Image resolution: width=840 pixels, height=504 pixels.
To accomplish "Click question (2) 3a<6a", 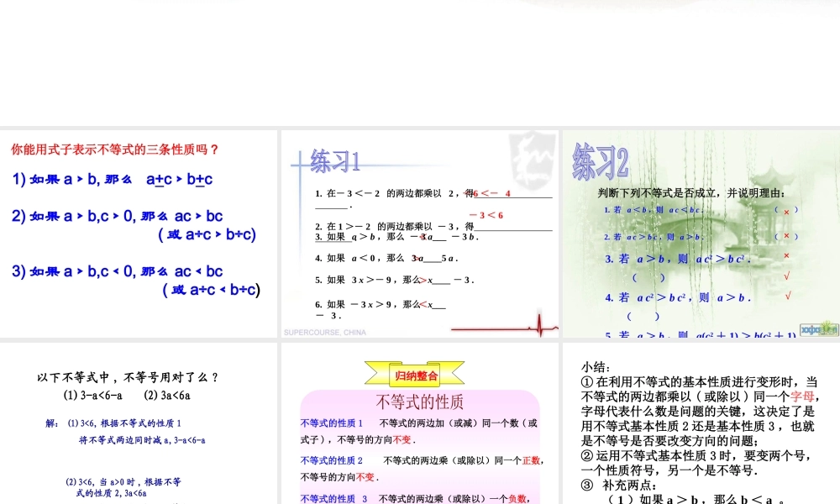I will 167,396.
